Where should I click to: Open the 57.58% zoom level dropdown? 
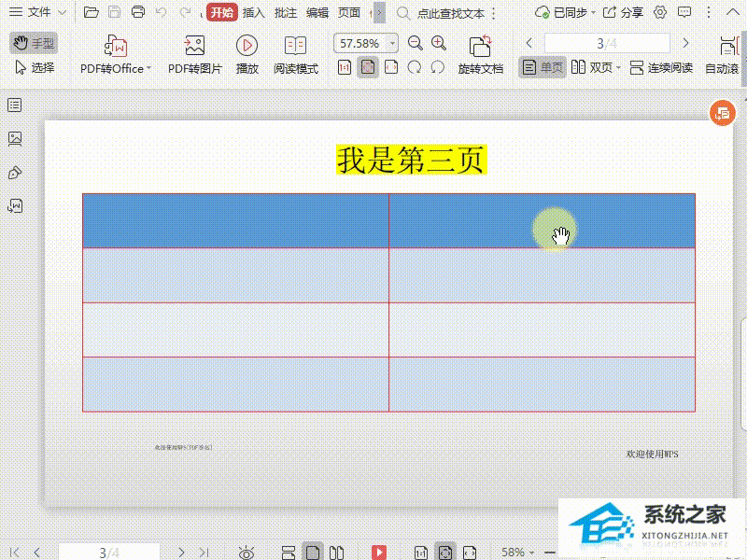click(x=363, y=43)
